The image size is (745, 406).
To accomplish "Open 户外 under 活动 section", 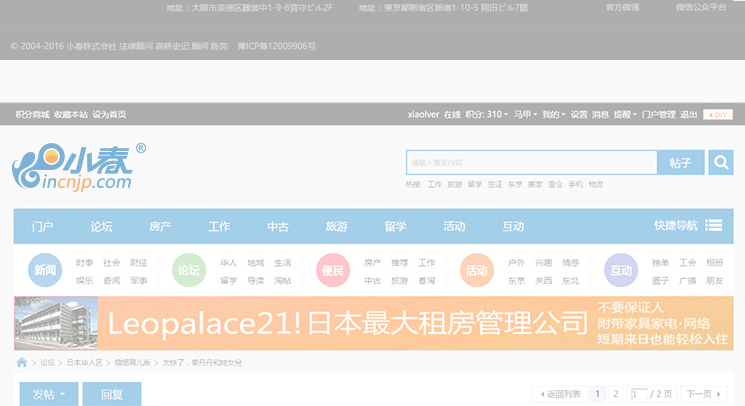I will (x=516, y=263).
